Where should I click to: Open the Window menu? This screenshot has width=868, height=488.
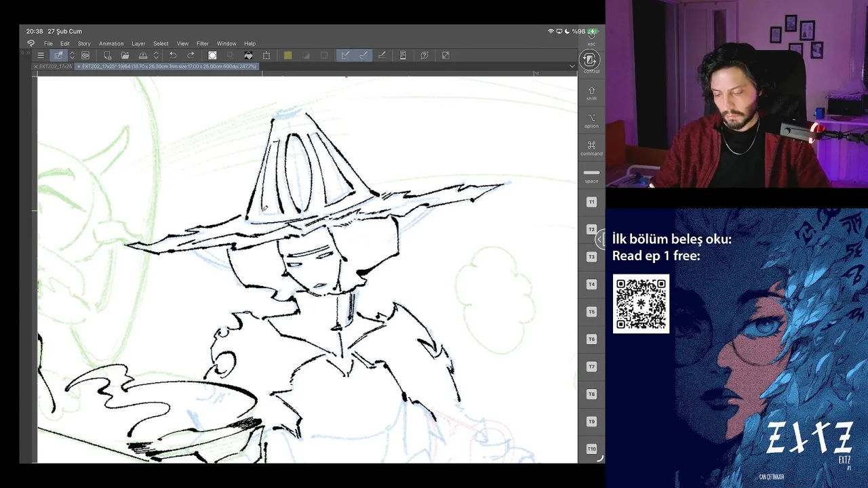tap(226, 43)
